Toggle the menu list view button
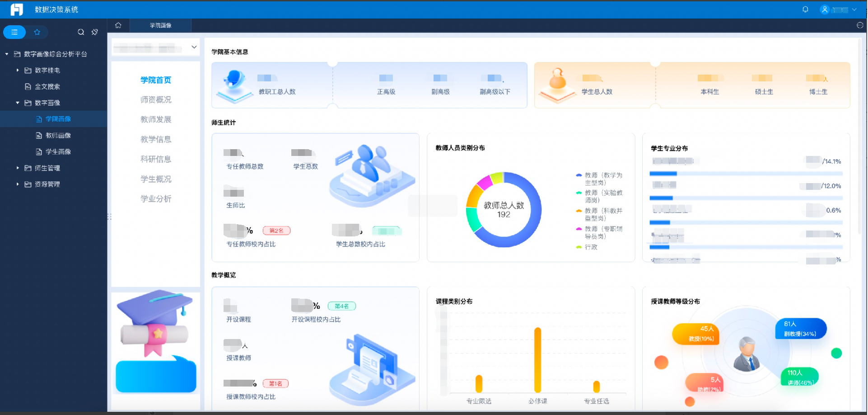The width and height of the screenshot is (868, 415). tap(14, 32)
